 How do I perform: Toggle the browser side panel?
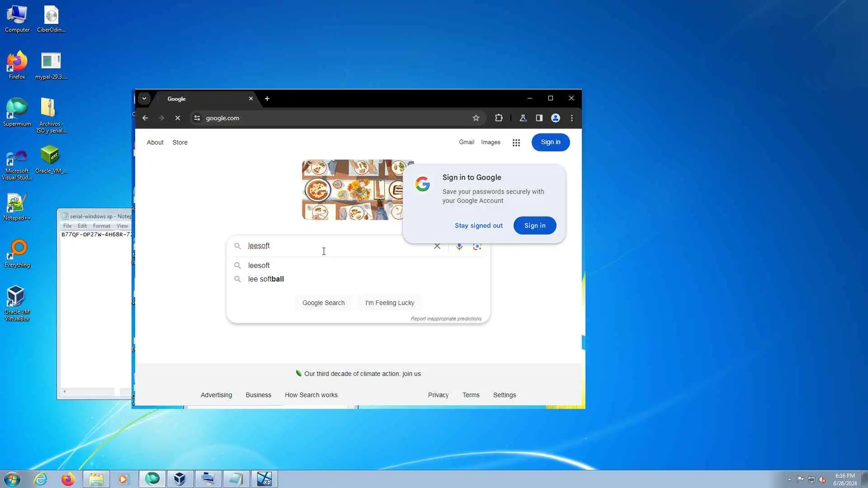(x=539, y=118)
